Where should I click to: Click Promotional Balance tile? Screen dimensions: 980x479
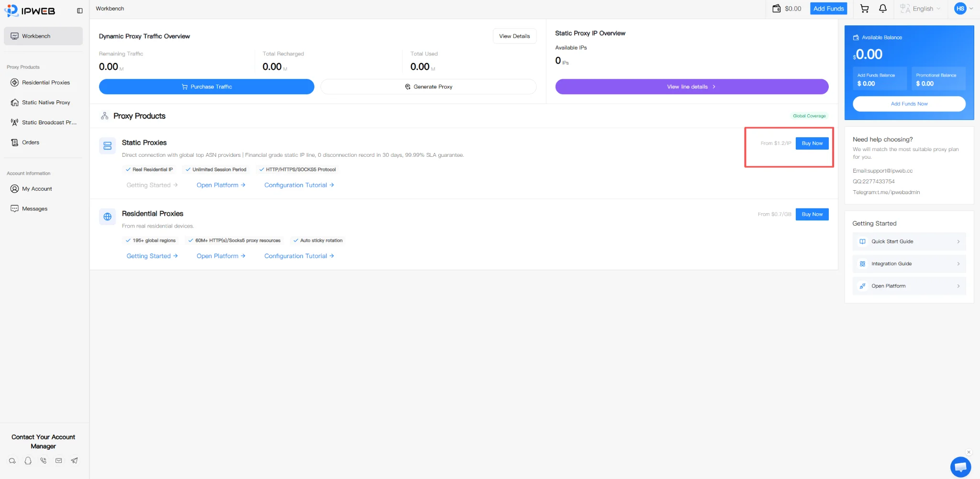click(938, 79)
